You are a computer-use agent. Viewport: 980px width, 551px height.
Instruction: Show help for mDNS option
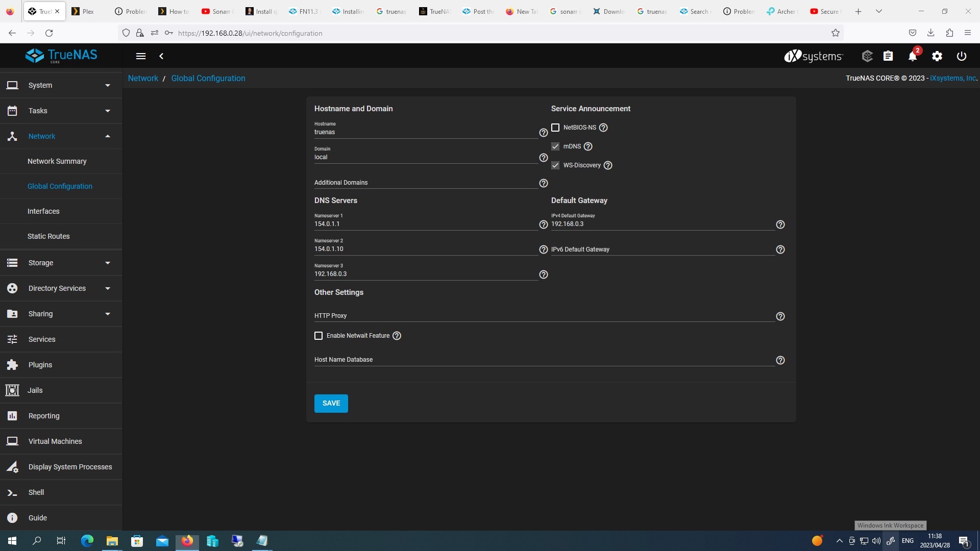tap(588, 146)
